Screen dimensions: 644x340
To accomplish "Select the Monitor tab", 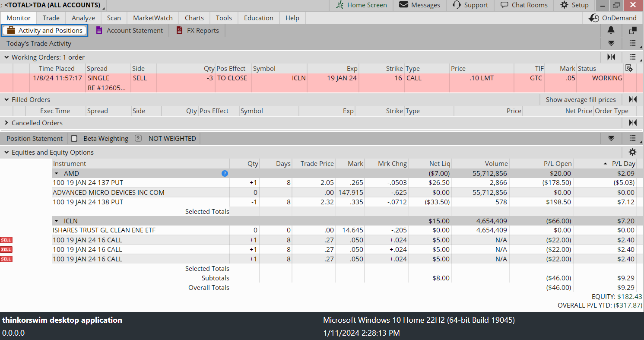I will 19,18.
